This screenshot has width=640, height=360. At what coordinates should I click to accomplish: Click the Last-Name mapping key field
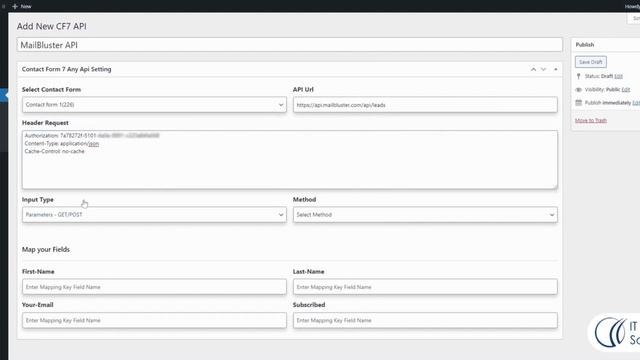[425, 287]
